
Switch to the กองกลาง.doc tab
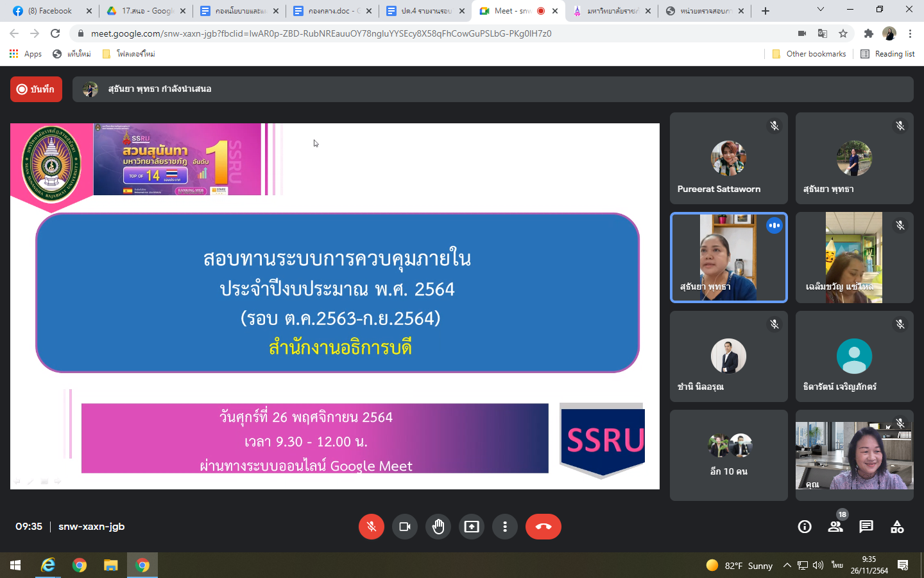(x=329, y=11)
